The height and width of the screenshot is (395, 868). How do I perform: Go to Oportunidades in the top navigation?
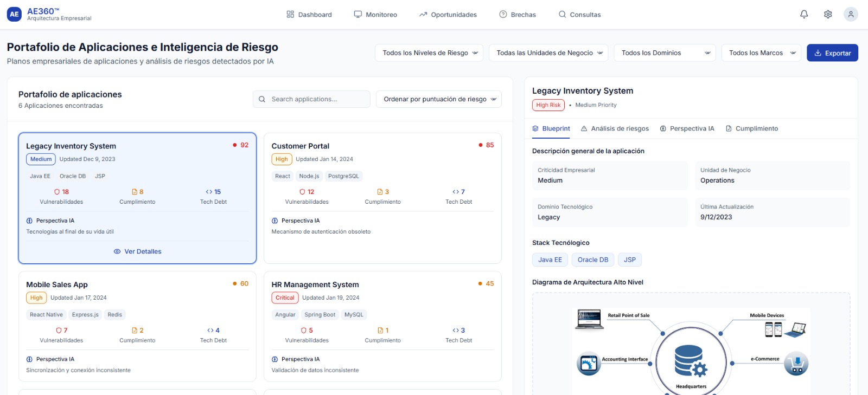point(448,15)
